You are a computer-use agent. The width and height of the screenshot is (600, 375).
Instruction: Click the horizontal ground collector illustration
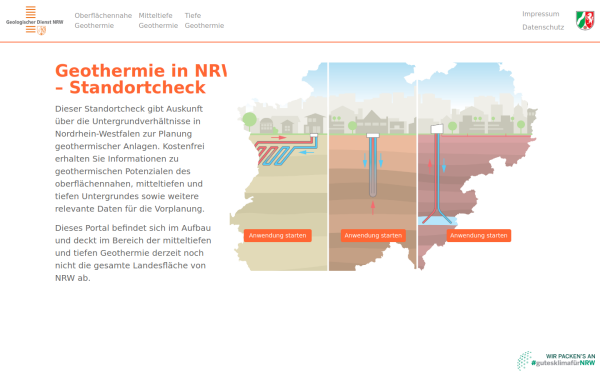click(x=287, y=149)
